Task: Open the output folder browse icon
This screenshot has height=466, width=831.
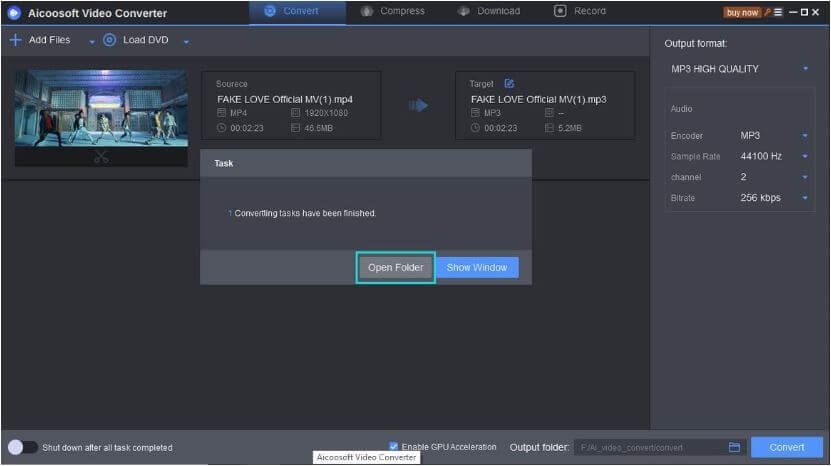Action: pos(734,447)
